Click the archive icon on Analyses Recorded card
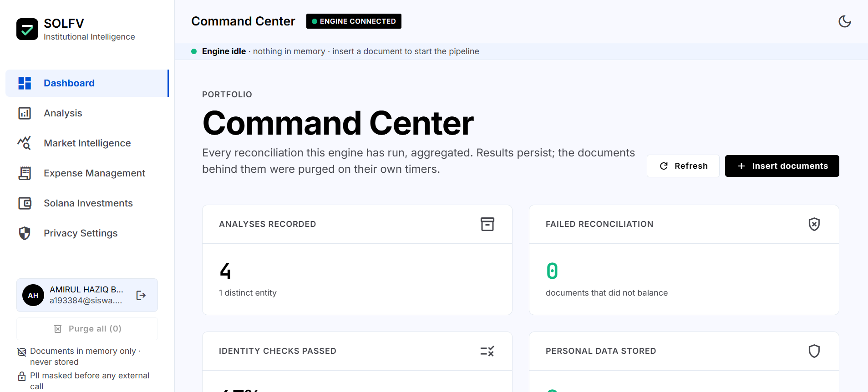 click(x=487, y=224)
